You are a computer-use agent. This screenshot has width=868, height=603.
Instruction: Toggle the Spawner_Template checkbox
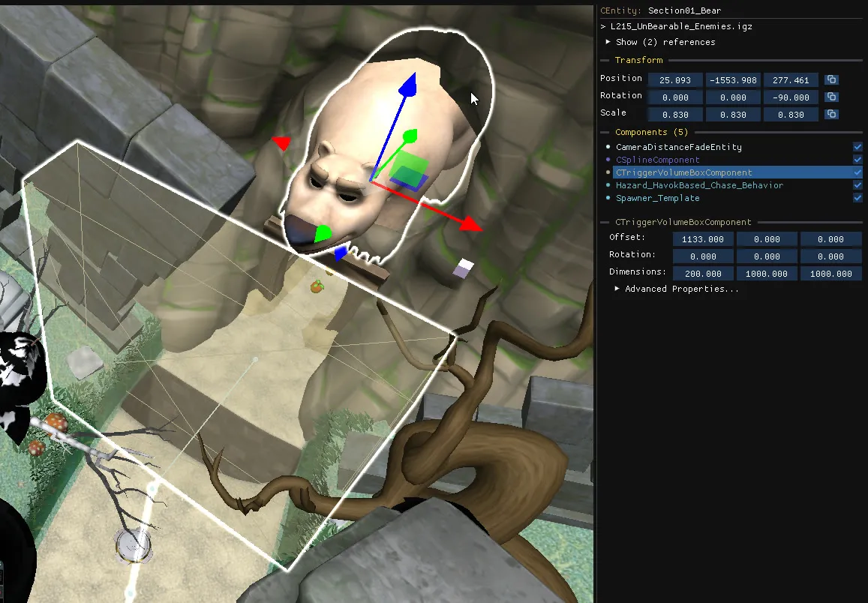click(857, 197)
